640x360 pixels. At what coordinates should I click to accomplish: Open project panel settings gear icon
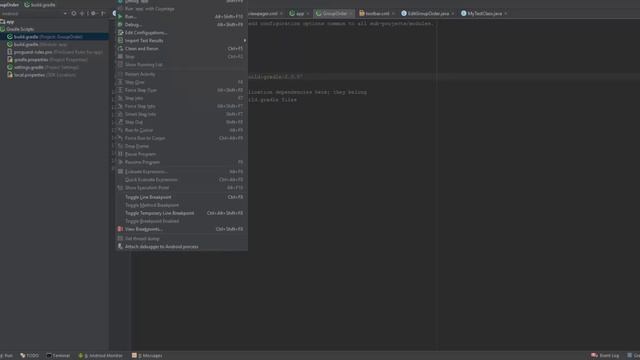tap(93, 13)
